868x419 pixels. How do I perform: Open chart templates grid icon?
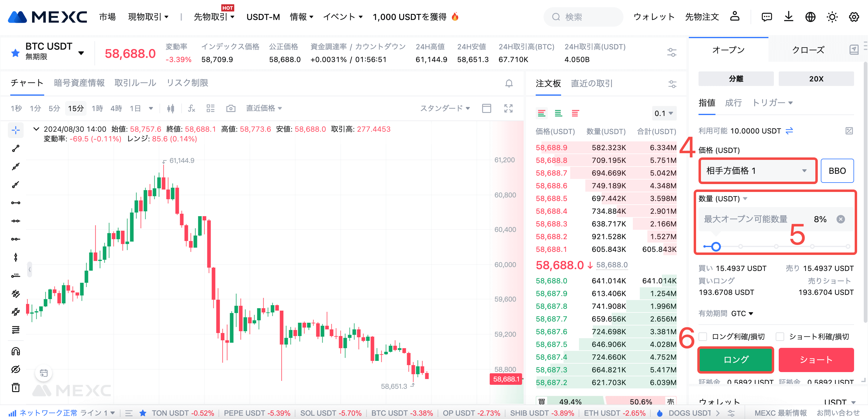(211, 108)
